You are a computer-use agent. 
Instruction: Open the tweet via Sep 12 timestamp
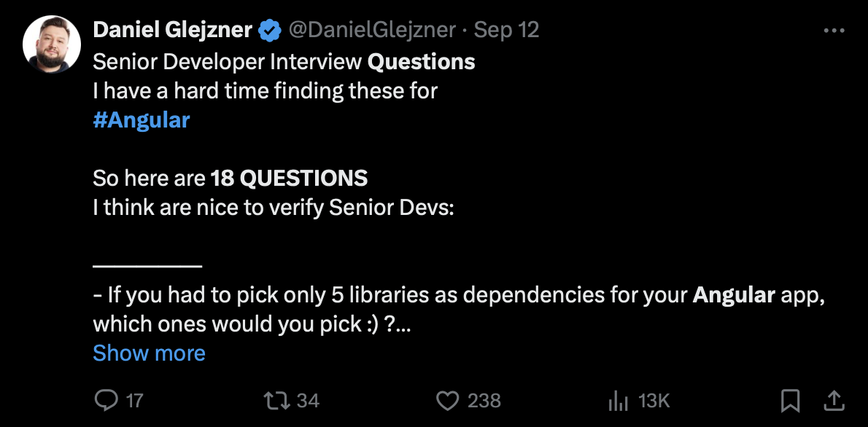point(506,31)
